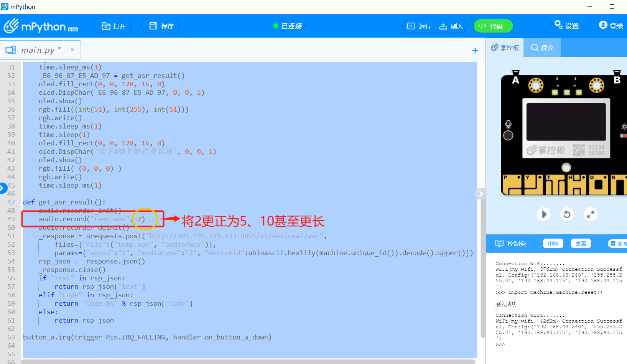Click the mPython logo in the header
627x364 pixels.
tap(41, 26)
